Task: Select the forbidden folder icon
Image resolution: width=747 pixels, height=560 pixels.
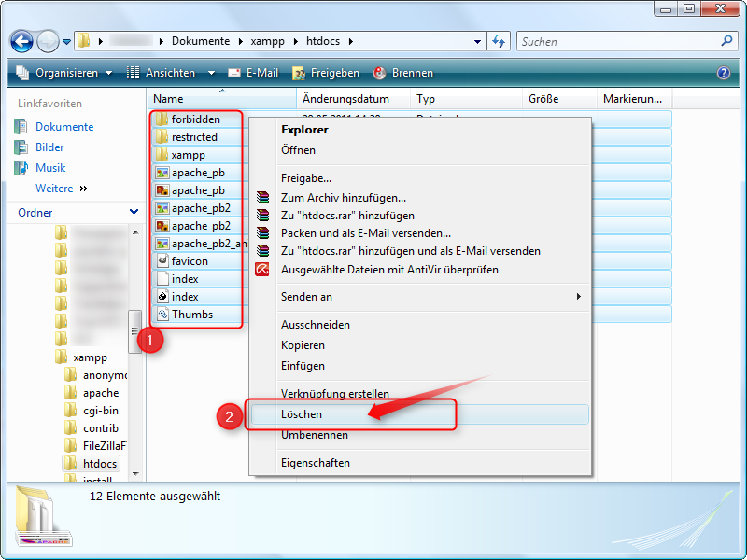Action: tap(162, 119)
